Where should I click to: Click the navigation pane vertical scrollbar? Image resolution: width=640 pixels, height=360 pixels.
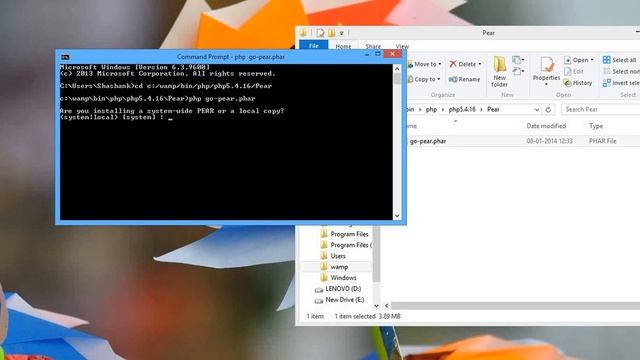[376, 255]
